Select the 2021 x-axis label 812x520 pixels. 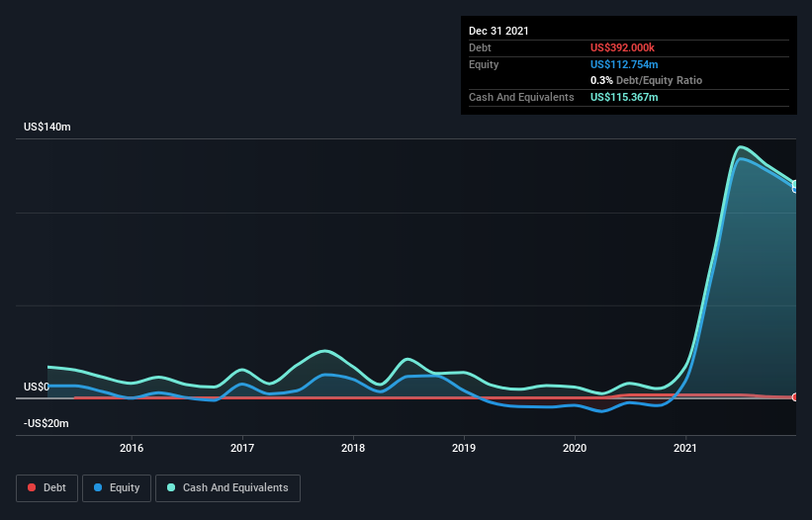685,448
